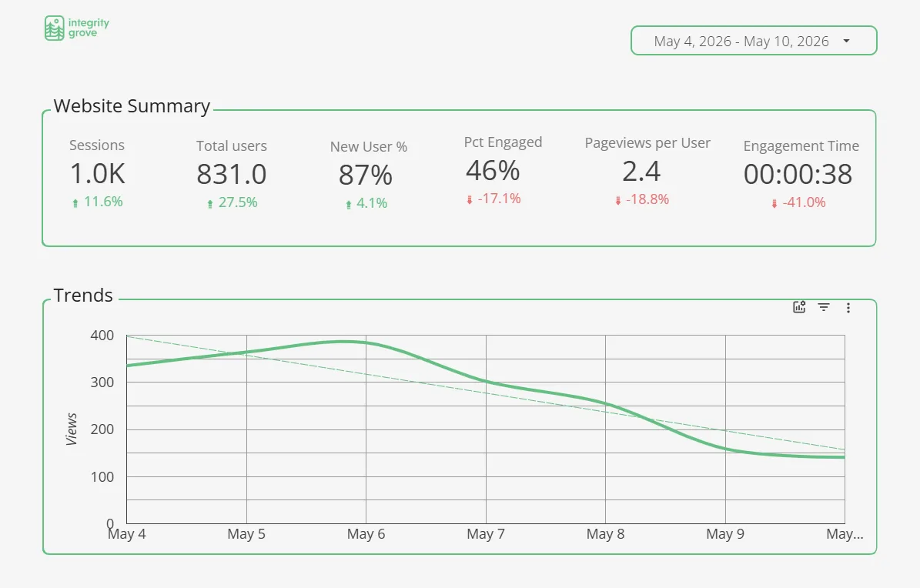Viewport: 920px width, 588px height.
Task: Open the date range dropdown arrow
Action: [846, 41]
